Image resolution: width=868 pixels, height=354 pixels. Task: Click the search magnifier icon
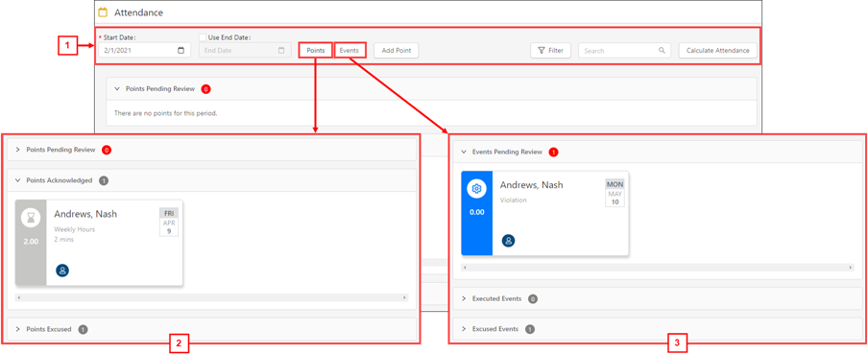[662, 50]
